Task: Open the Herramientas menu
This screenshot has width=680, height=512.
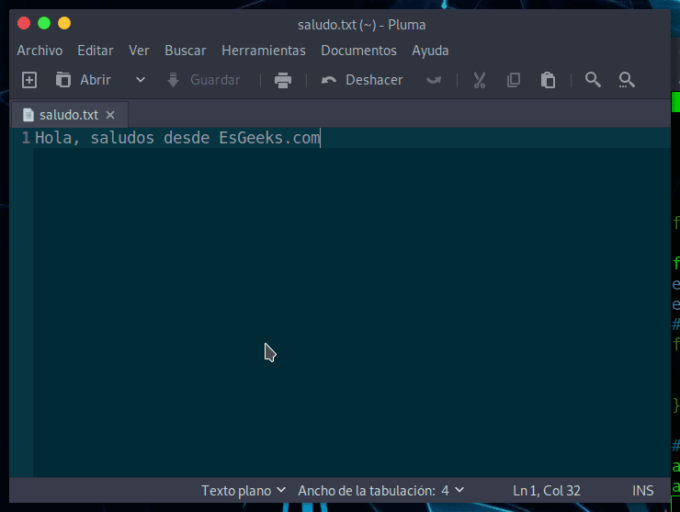Action: pos(264,50)
